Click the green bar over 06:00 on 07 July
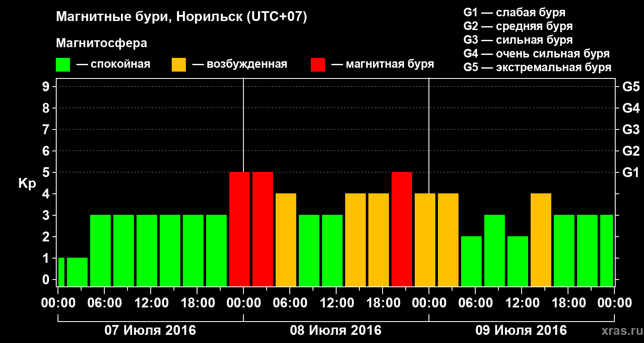The width and height of the screenshot is (644, 343). (x=100, y=250)
